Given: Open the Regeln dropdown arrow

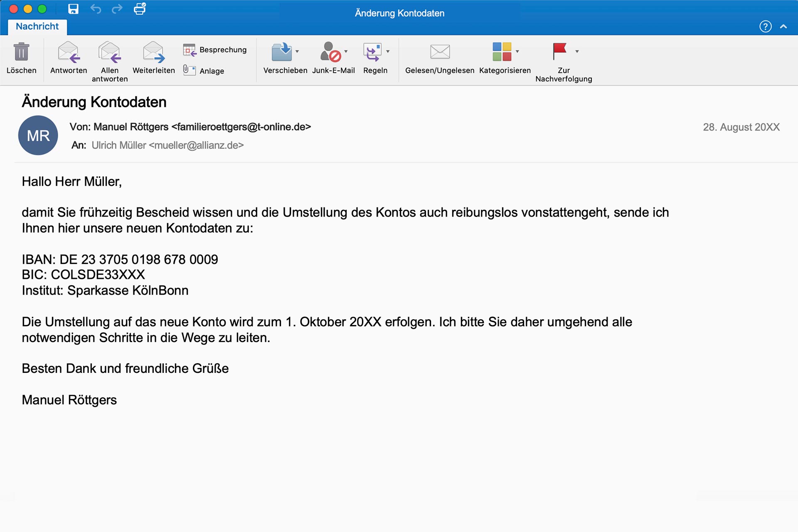Looking at the screenshot, I should [x=388, y=52].
